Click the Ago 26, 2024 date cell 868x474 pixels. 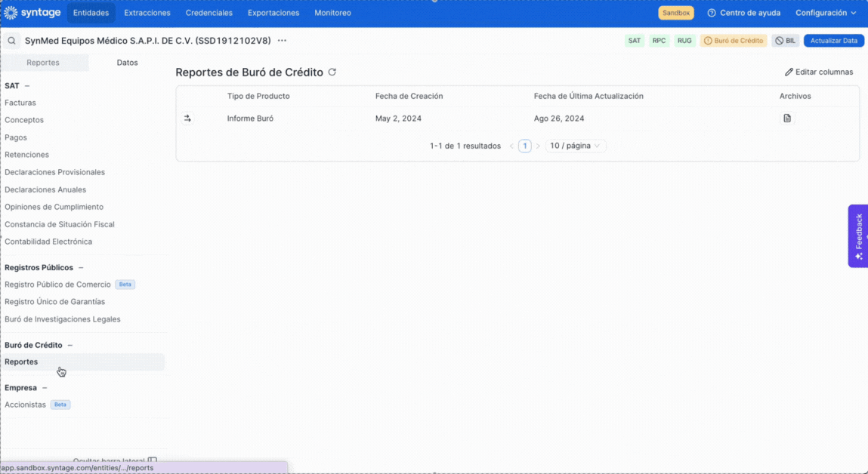(559, 119)
